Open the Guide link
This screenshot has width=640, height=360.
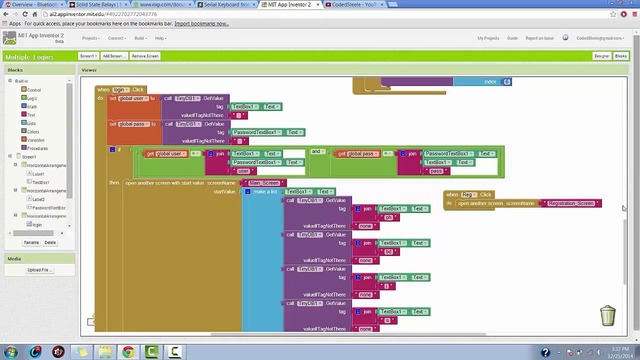(x=512, y=38)
